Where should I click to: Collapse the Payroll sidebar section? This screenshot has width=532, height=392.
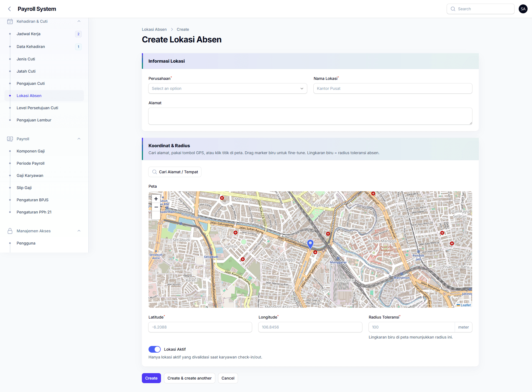79,139
